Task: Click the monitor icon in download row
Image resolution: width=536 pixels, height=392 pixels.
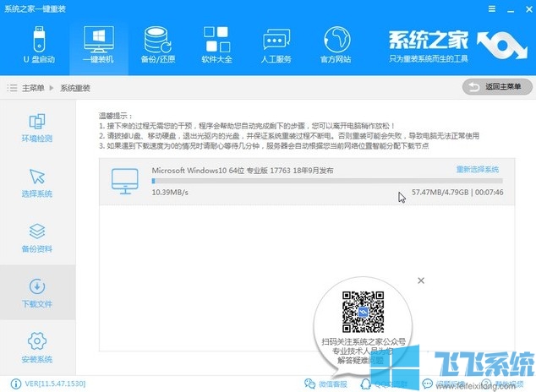Action: (x=125, y=181)
